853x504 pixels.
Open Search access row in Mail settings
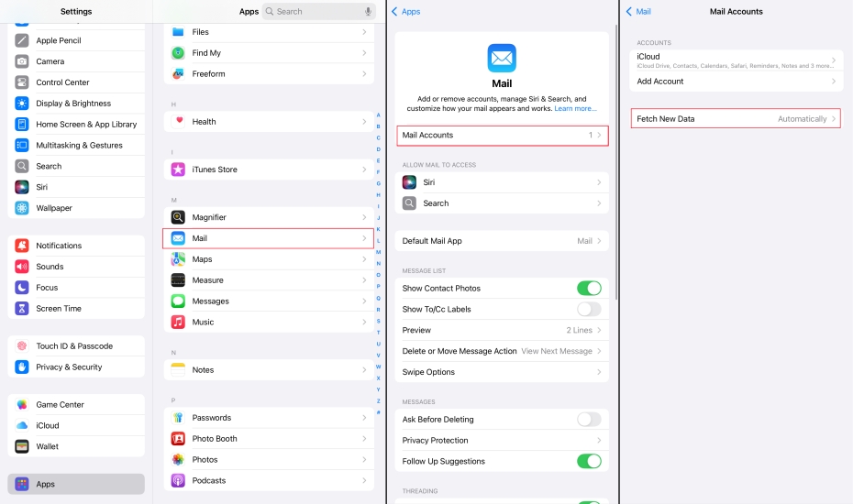502,203
